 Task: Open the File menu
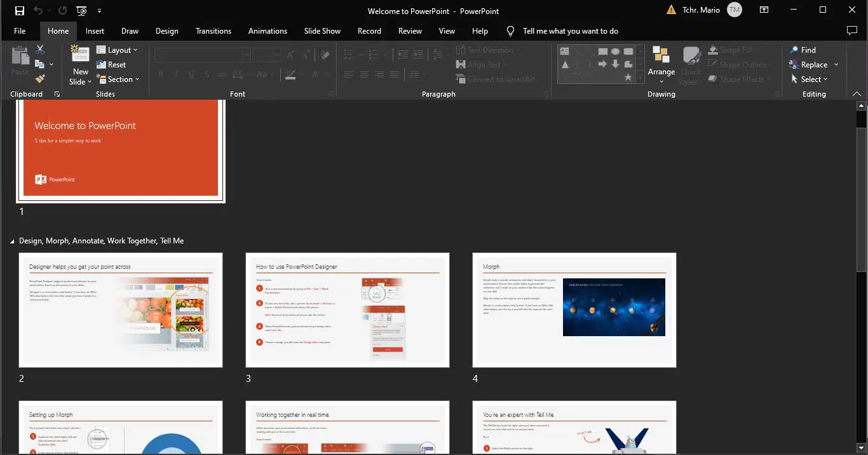click(20, 31)
